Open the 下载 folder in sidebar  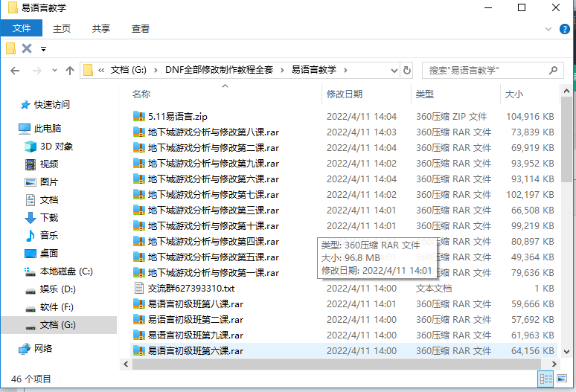tap(49, 218)
